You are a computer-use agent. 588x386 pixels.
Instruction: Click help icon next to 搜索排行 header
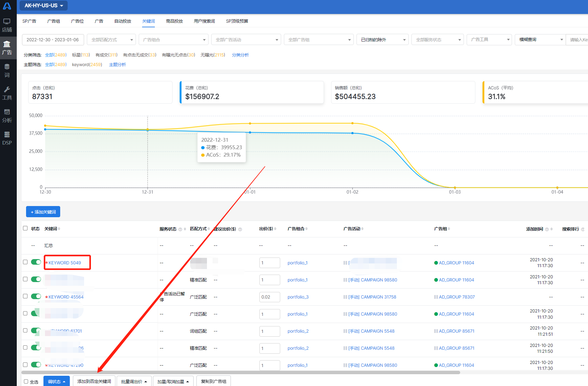pyautogui.click(x=583, y=229)
